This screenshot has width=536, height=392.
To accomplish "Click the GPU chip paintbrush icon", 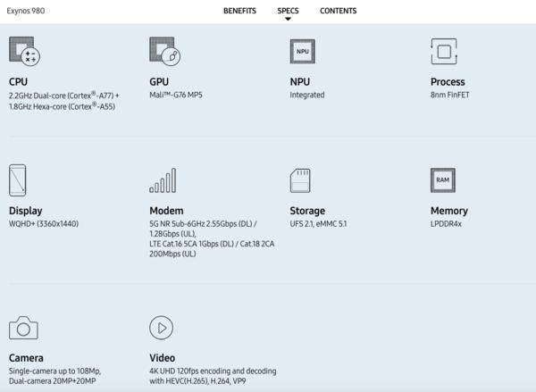I will [164, 51].
